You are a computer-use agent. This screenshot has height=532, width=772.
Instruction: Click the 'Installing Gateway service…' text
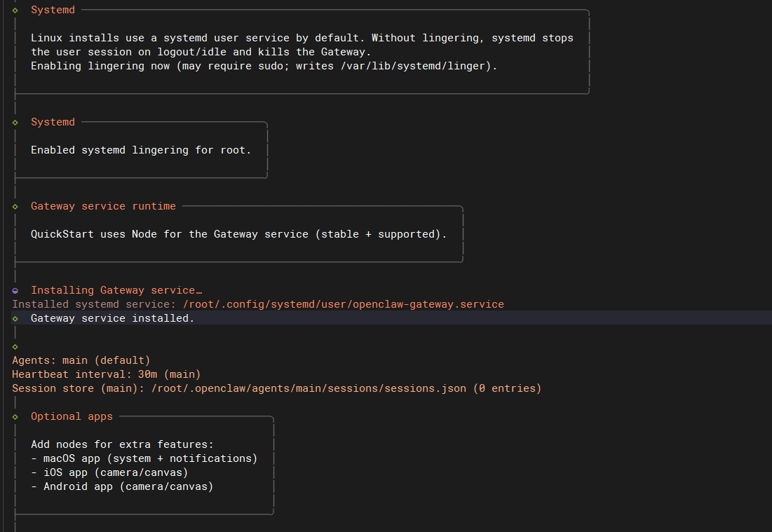116,290
